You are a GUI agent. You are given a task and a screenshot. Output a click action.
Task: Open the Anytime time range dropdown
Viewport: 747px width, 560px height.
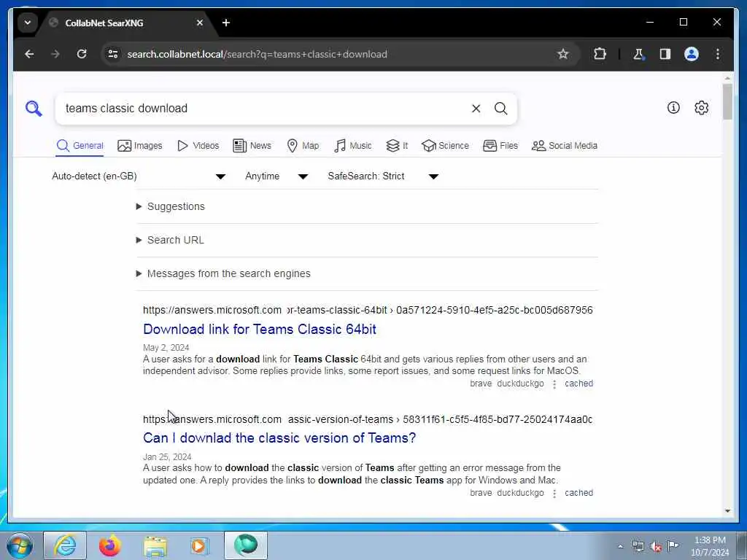click(276, 176)
